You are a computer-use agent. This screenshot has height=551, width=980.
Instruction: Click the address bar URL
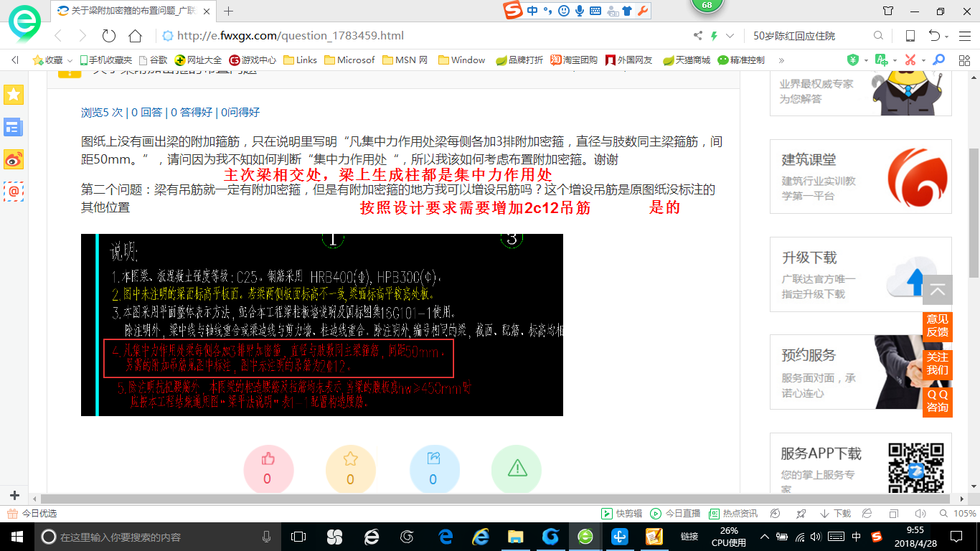[x=291, y=36]
